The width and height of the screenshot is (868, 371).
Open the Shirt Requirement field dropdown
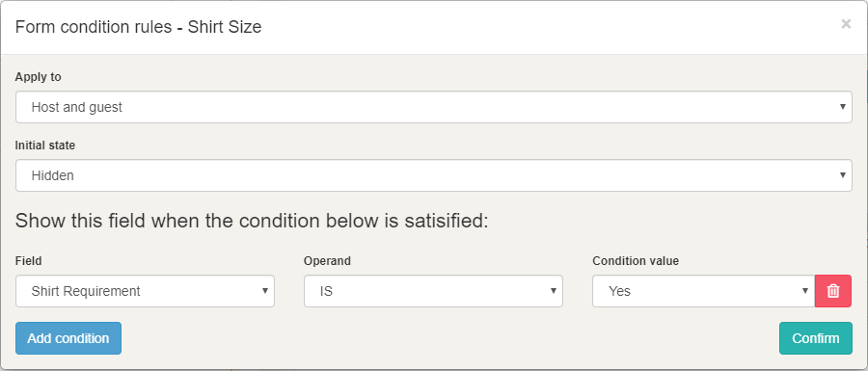point(145,291)
